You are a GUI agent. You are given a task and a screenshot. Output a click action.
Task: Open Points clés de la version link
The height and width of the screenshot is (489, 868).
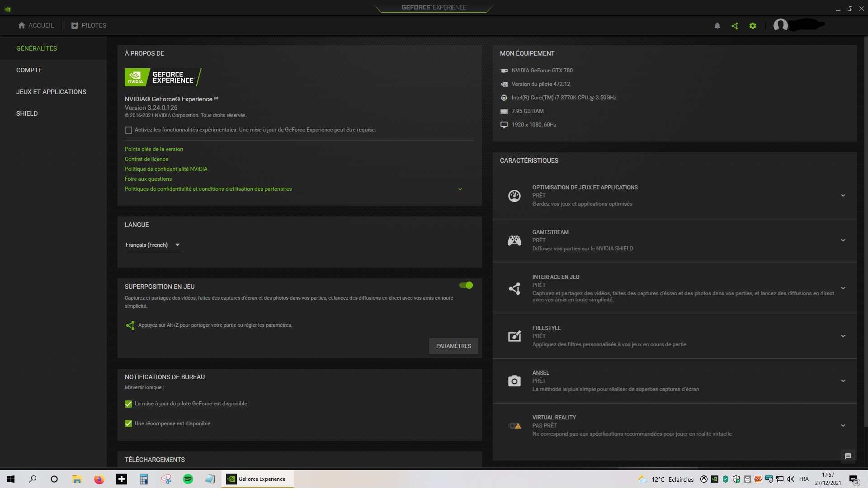(x=154, y=149)
